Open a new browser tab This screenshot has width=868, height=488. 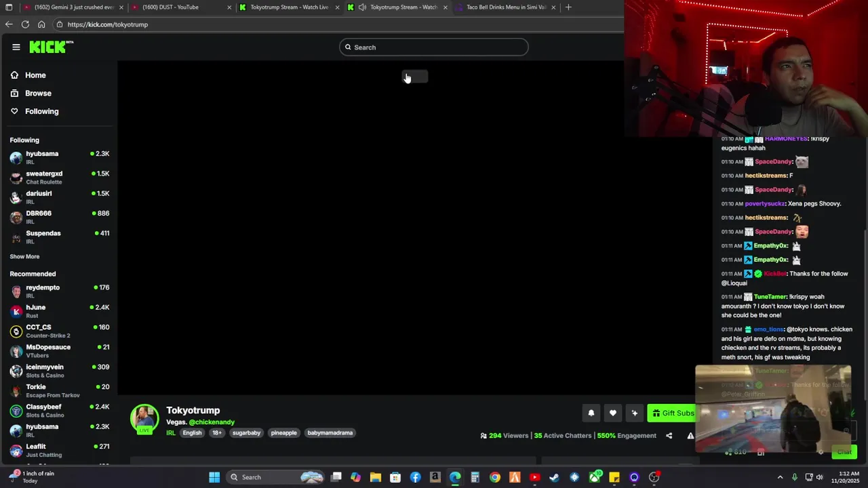[568, 7]
